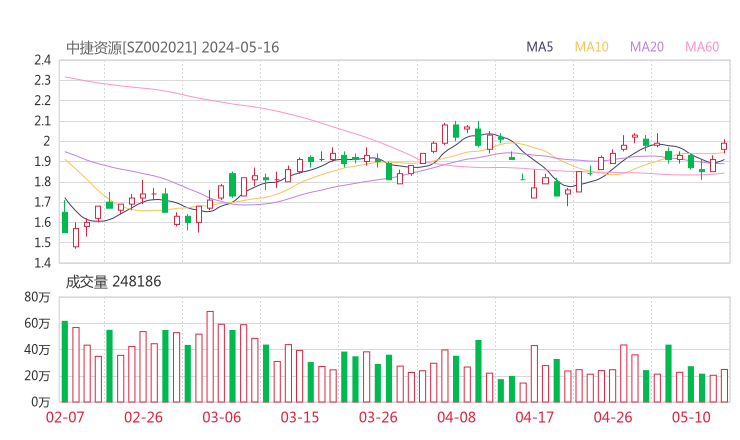Click the MA60 legend label
740x440 pixels.
coord(702,47)
